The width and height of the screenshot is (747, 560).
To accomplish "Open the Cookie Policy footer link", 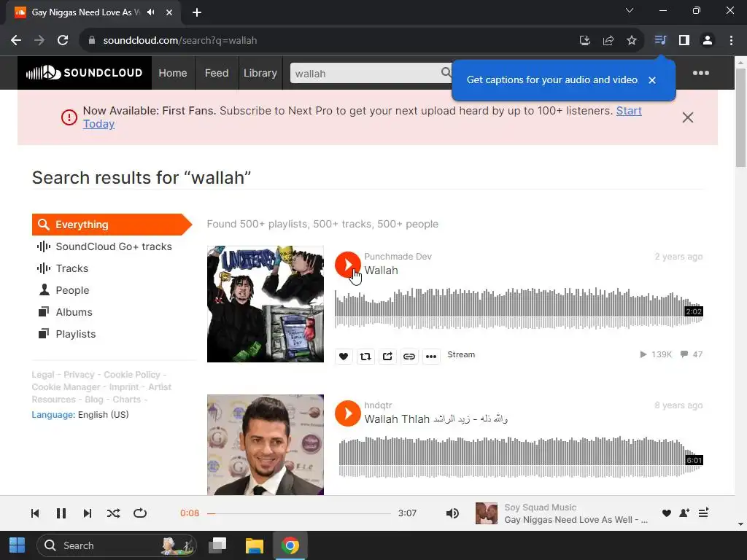I will 132,375.
